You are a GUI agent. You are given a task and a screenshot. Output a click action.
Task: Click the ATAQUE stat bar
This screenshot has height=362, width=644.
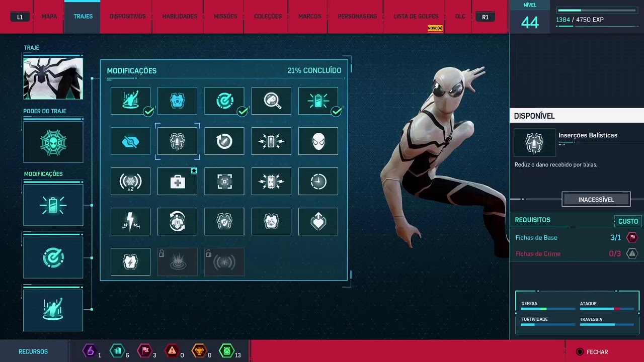click(606, 309)
